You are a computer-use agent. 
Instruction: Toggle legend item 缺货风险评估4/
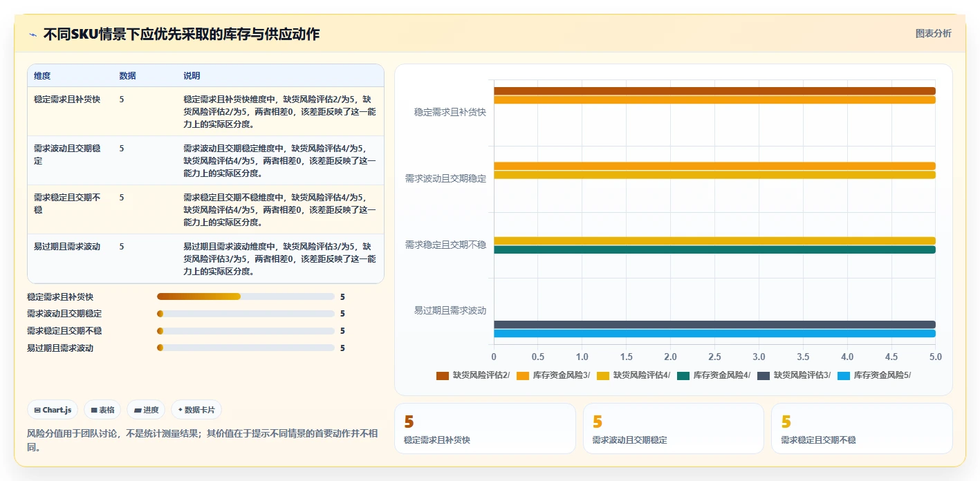click(x=634, y=375)
